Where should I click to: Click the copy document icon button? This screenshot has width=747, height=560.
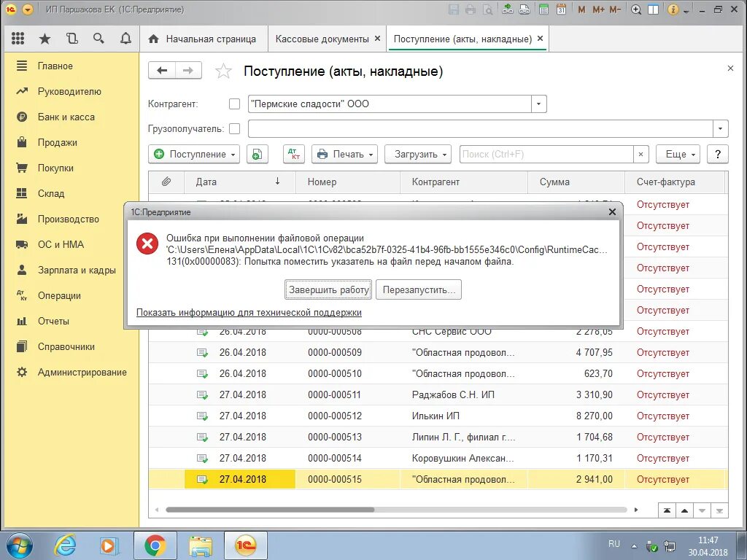click(x=258, y=154)
